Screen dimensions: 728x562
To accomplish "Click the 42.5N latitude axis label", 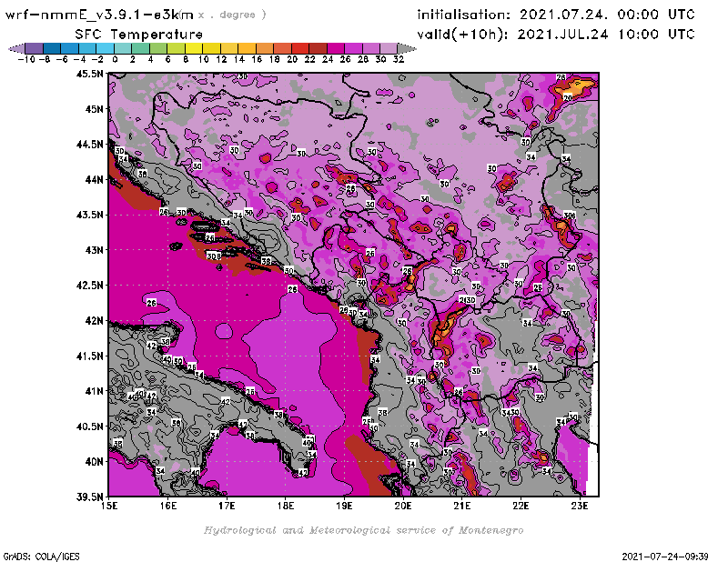I will [x=89, y=286].
